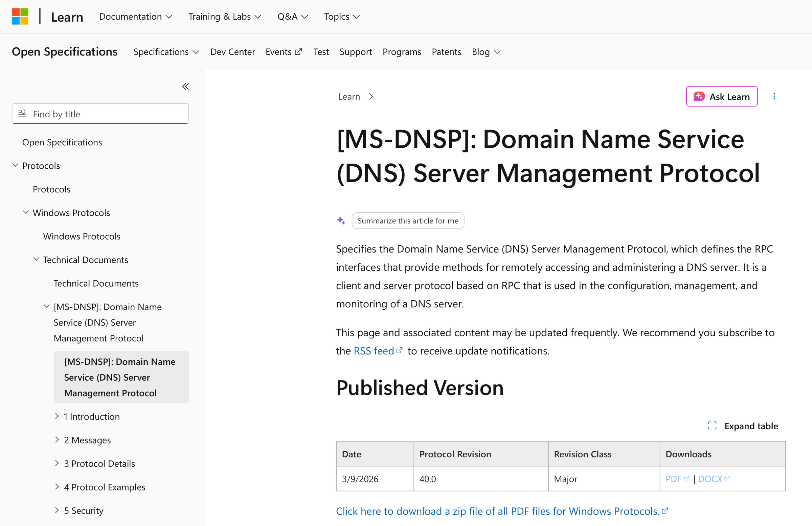Open the Q&A dropdown menu
Image resolution: width=812 pixels, height=526 pixels.
tap(293, 17)
